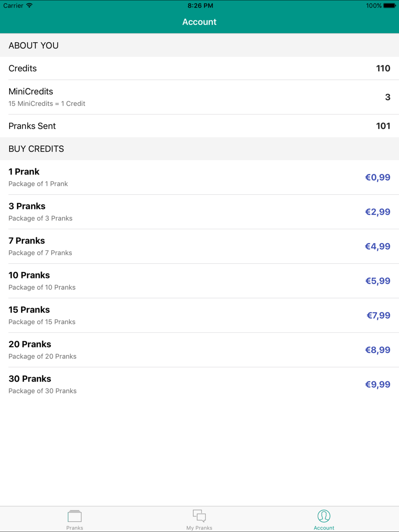The height and width of the screenshot is (532, 399).
Task: Tap the battery indicator icon
Action: (389, 6)
